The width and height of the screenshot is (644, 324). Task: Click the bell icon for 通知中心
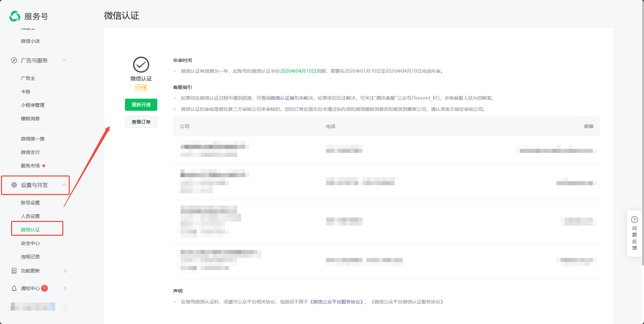point(14,288)
